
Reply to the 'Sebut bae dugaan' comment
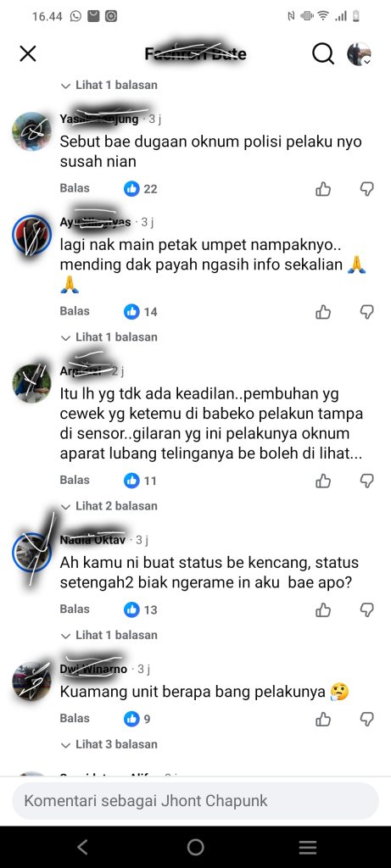[75, 188]
